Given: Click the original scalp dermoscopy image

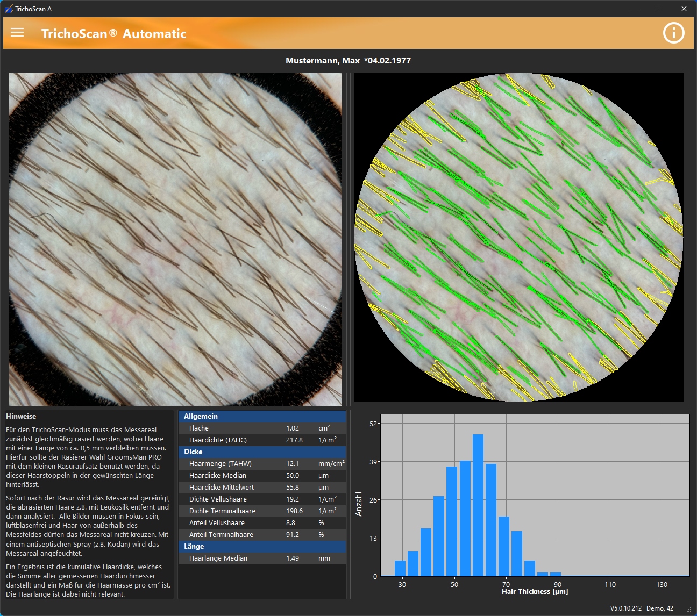Looking at the screenshot, I should (175, 239).
